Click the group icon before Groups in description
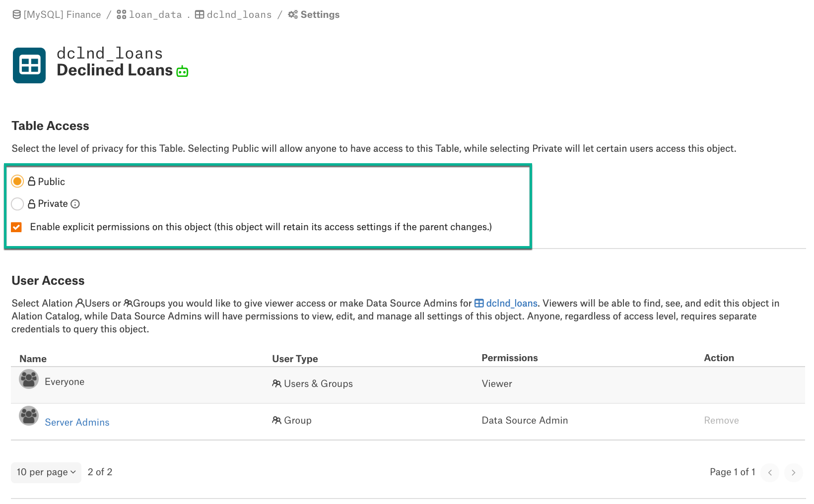 click(x=128, y=303)
